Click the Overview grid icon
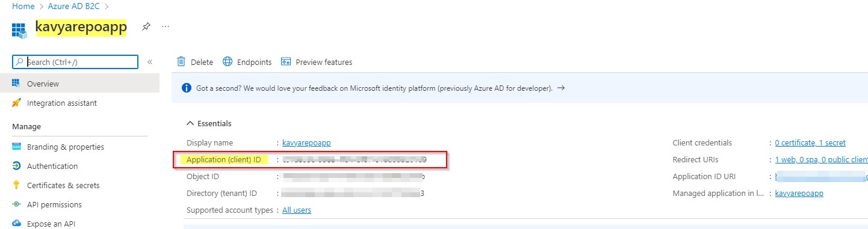 pyautogui.click(x=16, y=84)
